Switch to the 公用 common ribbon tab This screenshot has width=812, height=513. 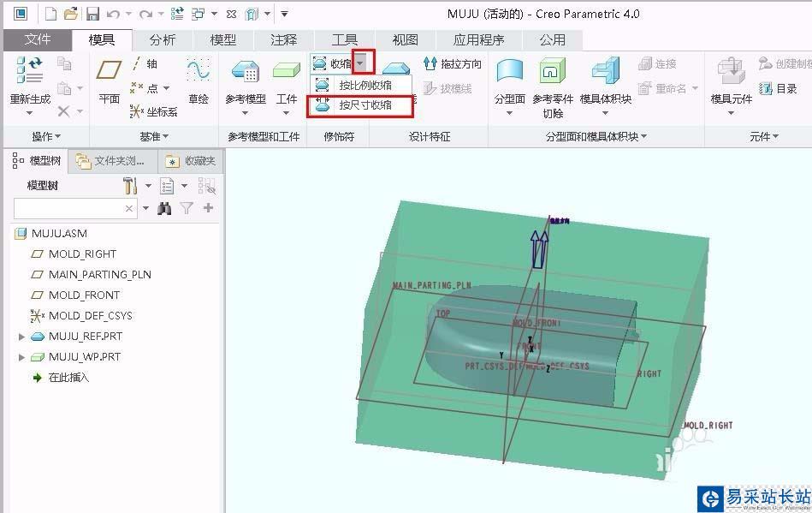coord(552,40)
